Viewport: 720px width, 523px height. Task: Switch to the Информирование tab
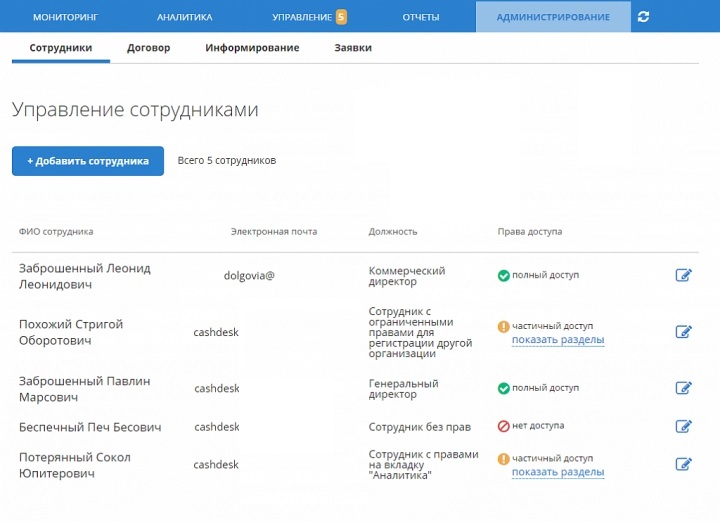[x=252, y=48]
